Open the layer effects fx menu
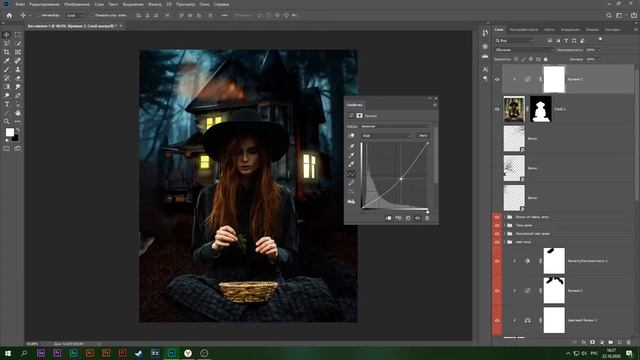Viewport: 640px width, 360px height. tap(584, 342)
